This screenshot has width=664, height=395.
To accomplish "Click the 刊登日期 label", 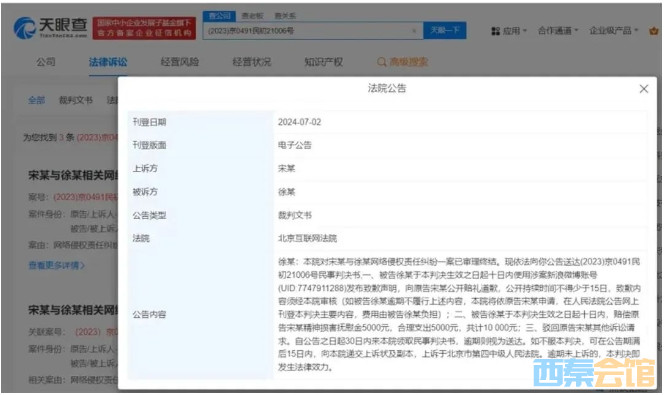I will point(149,122).
